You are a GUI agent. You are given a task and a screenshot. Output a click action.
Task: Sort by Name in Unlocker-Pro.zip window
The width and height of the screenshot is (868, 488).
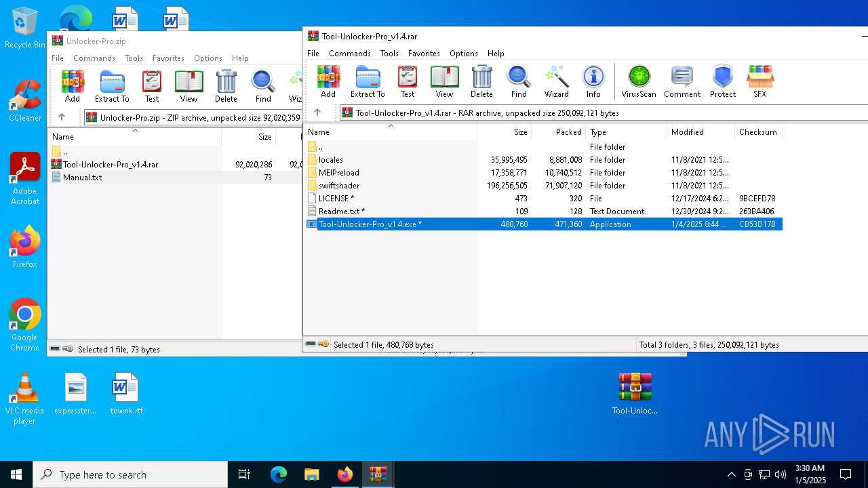pyautogui.click(x=135, y=136)
